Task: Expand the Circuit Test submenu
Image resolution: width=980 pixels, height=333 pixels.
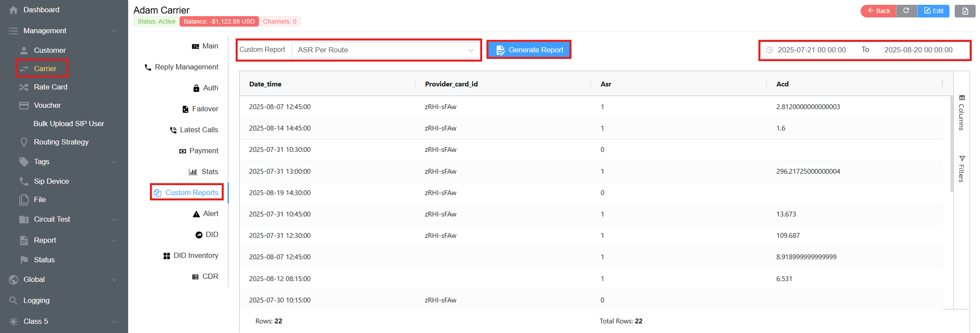Action: 114,219
